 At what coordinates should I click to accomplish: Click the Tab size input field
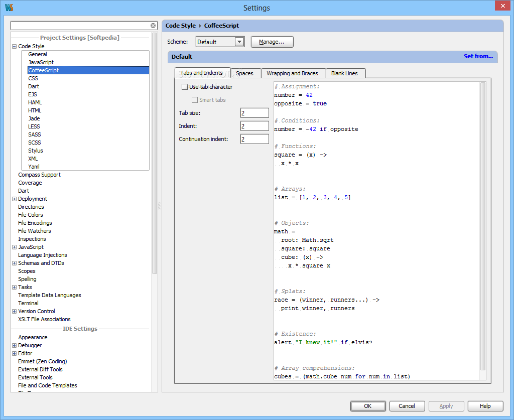[x=254, y=113]
